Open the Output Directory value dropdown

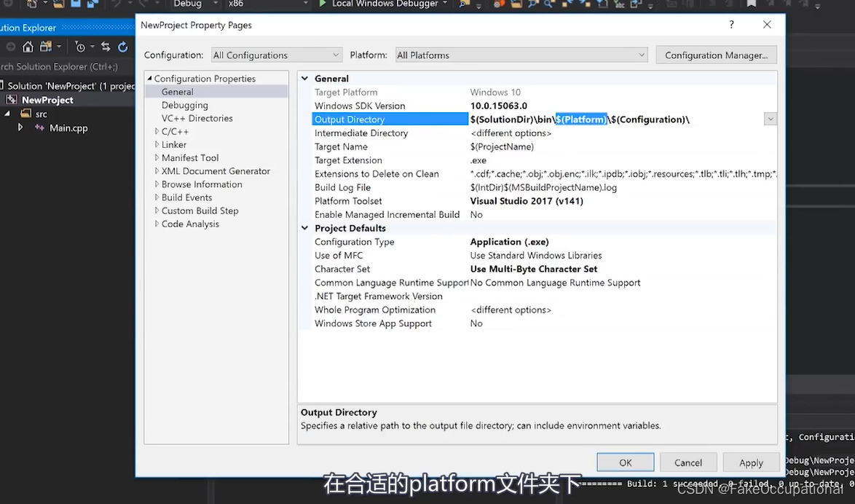coord(770,119)
